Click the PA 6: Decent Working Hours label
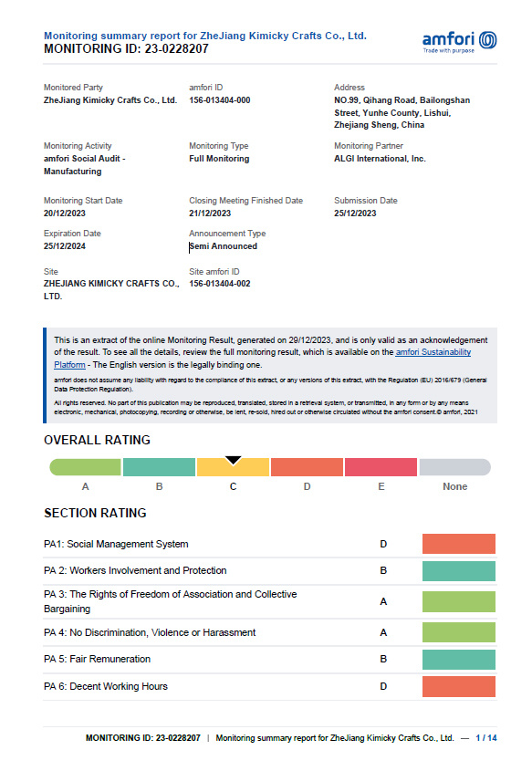The image size is (532, 771). pos(106,686)
